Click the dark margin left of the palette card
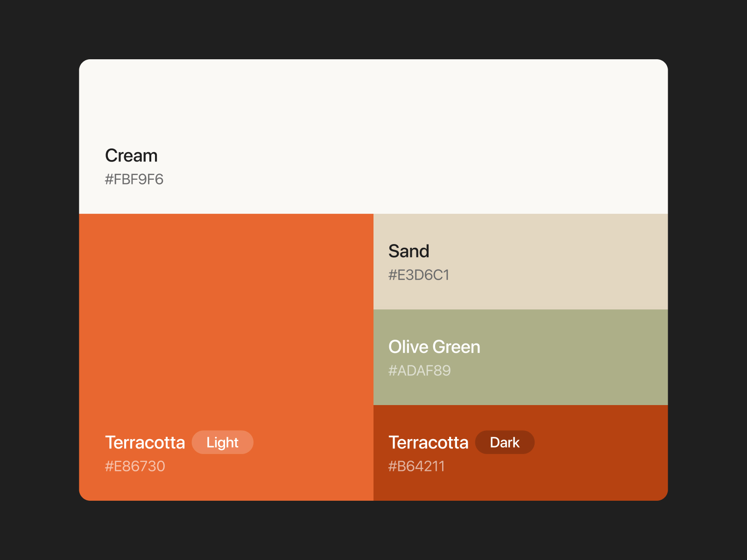747x560 pixels. click(39, 280)
